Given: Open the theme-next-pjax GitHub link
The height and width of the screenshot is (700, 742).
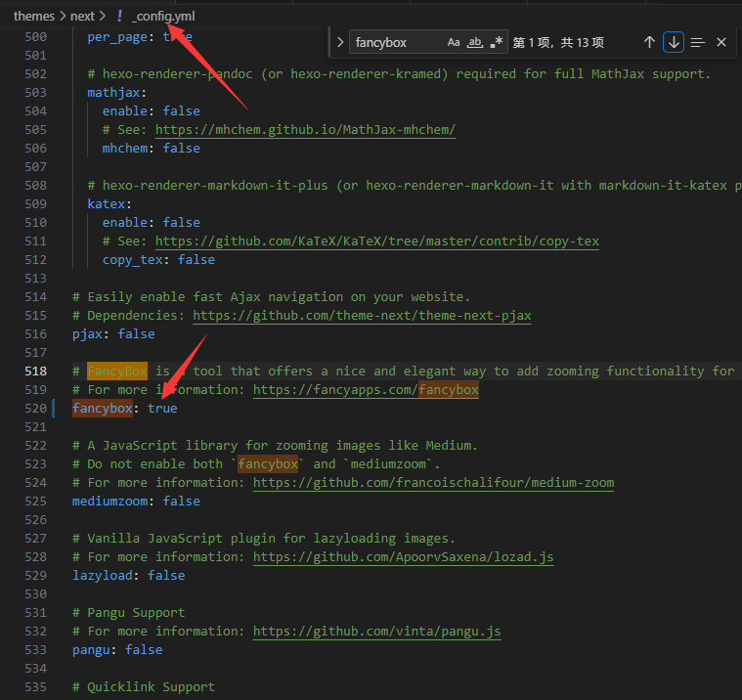Looking at the screenshot, I should point(362,316).
